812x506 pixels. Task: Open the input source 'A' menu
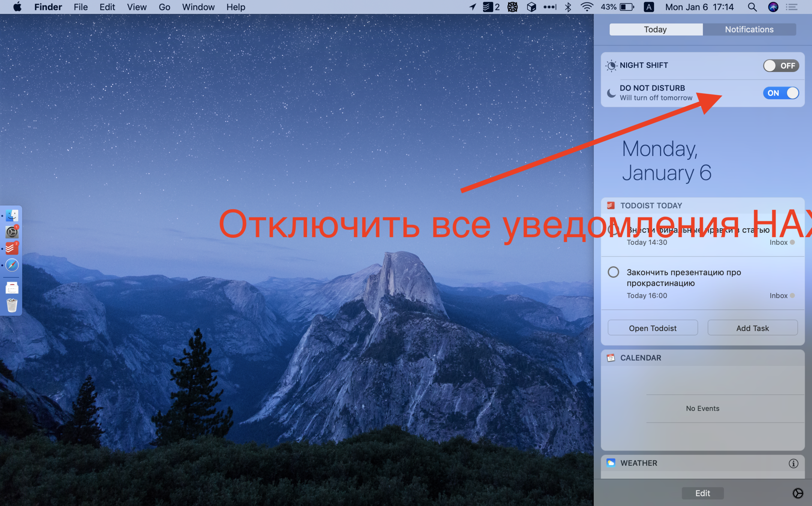click(648, 7)
